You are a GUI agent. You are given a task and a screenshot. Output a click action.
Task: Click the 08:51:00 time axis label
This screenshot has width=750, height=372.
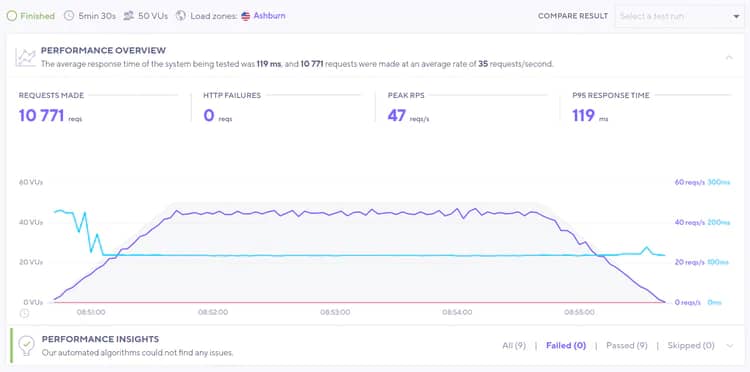91,312
